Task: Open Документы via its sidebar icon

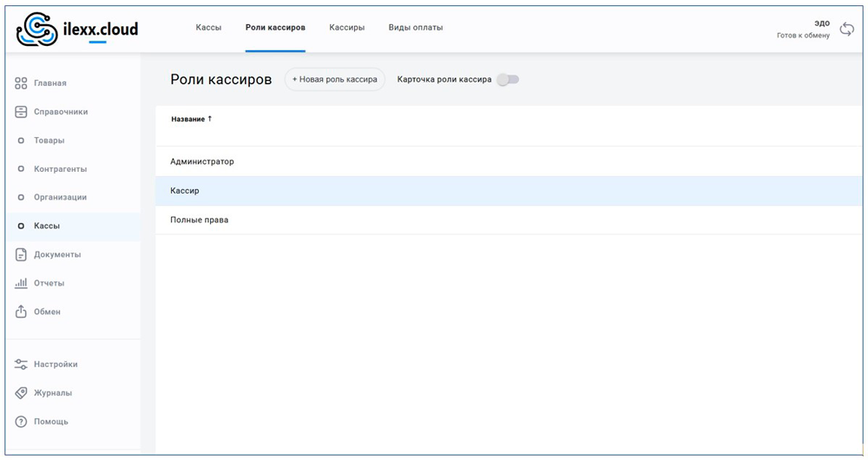Action: coord(22,254)
